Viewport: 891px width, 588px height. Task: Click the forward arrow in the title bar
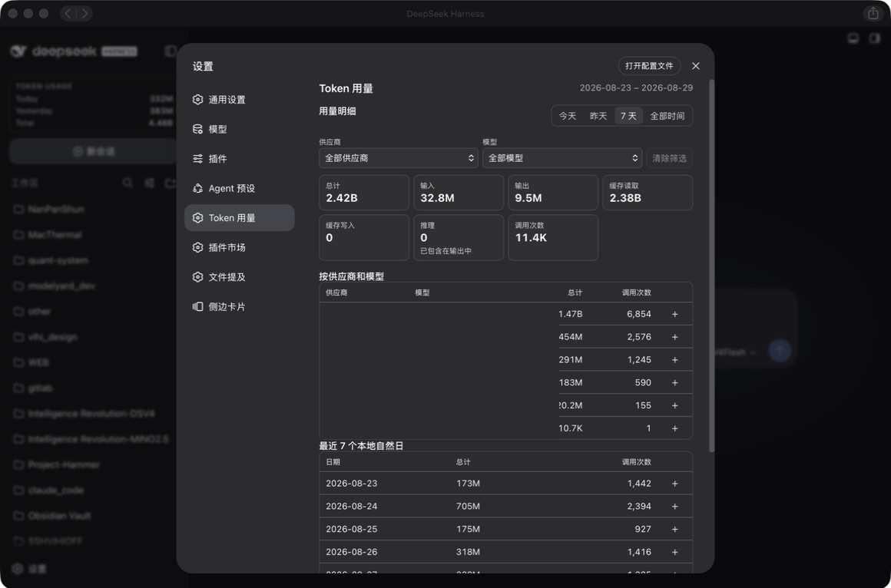(x=84, y=13)
